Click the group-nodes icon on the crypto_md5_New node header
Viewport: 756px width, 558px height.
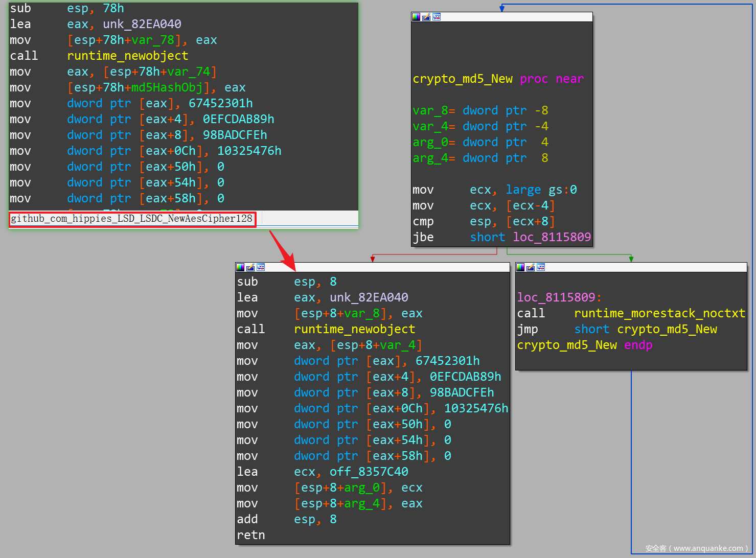point(437,17)
